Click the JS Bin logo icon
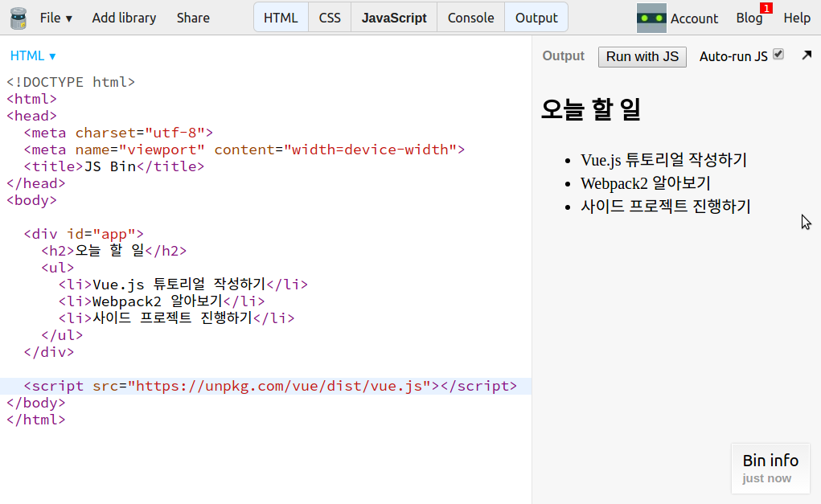Image resolution: width=821 pixels, height=504 pixels. click(18, 18)
